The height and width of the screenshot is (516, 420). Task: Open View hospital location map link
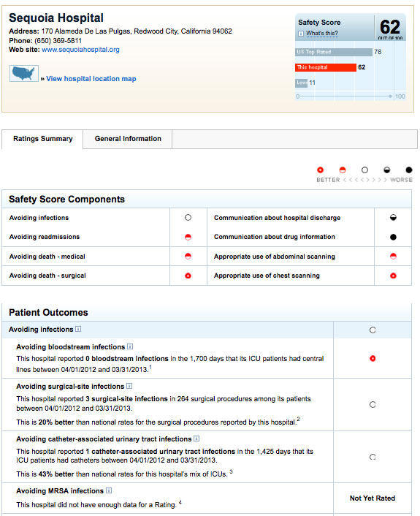[x=91, y=79]
